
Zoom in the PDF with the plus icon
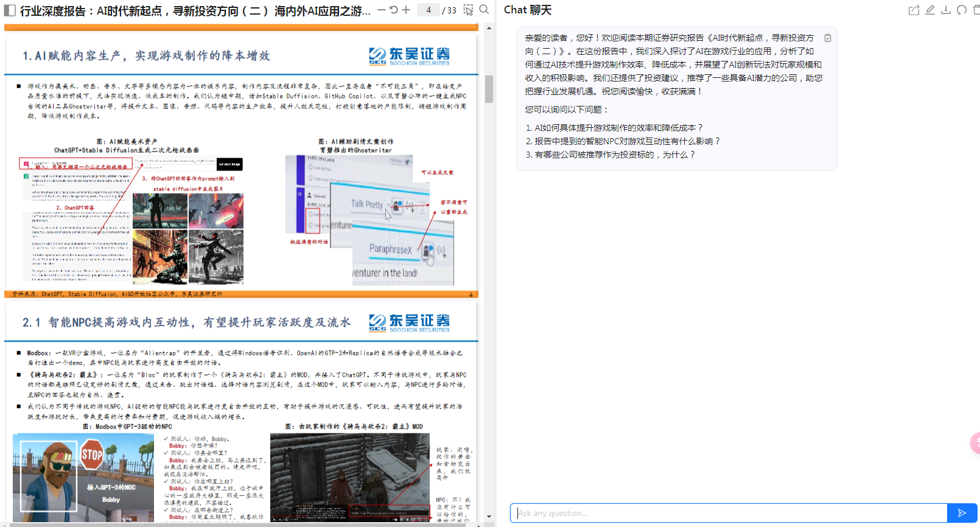point(406,10)
